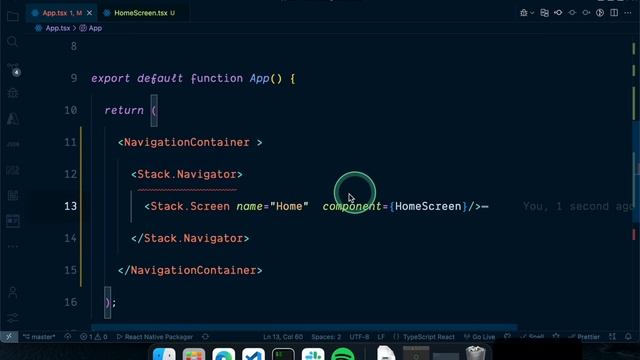Open Source Control view with badge
This screenshot has width=640, height=360.
(13, 69)
